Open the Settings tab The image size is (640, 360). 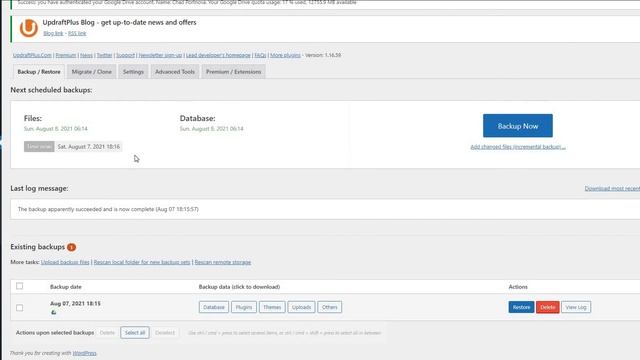133,72
